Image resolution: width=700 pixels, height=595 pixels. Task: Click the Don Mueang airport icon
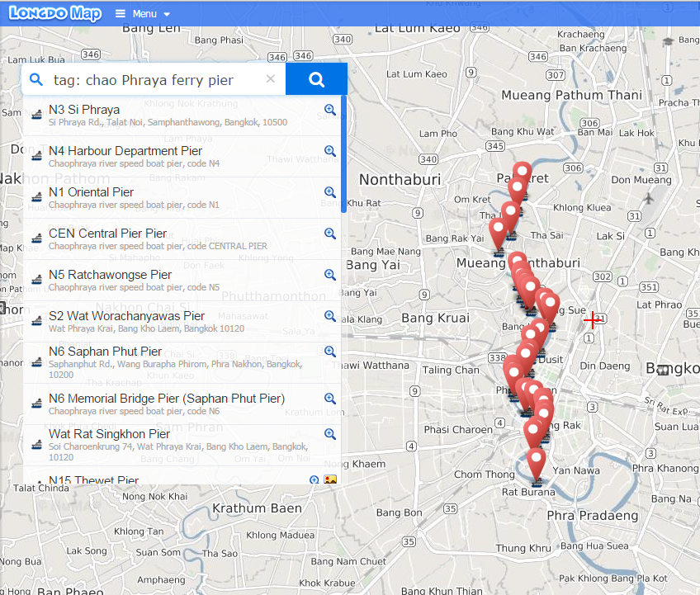(648, 198)
